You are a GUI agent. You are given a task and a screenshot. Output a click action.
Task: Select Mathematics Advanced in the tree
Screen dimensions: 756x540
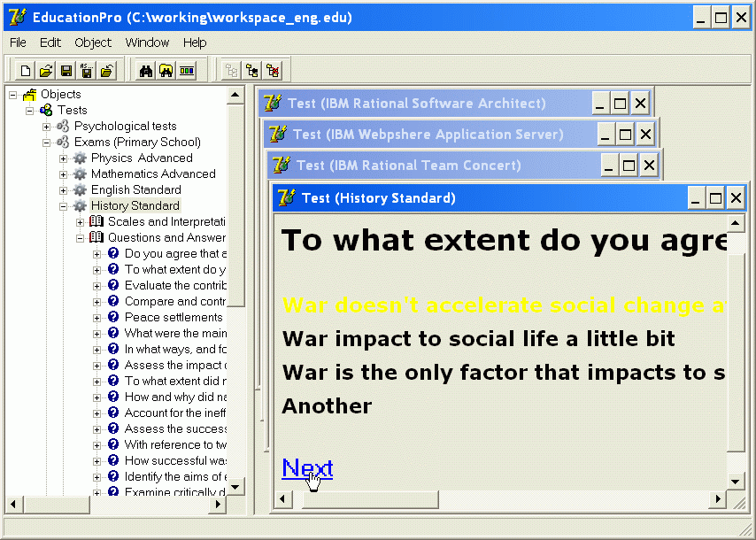pyautogui.click(x=152, y=174)
